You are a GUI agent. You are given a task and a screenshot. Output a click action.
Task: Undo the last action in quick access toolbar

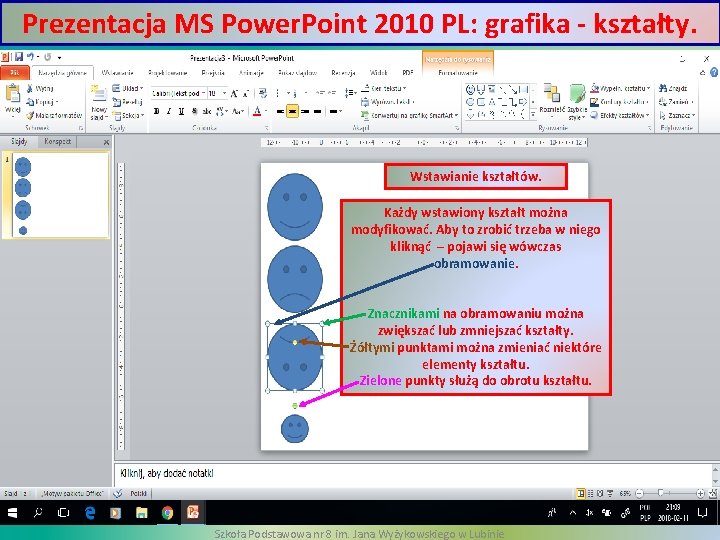click(30, 57)
